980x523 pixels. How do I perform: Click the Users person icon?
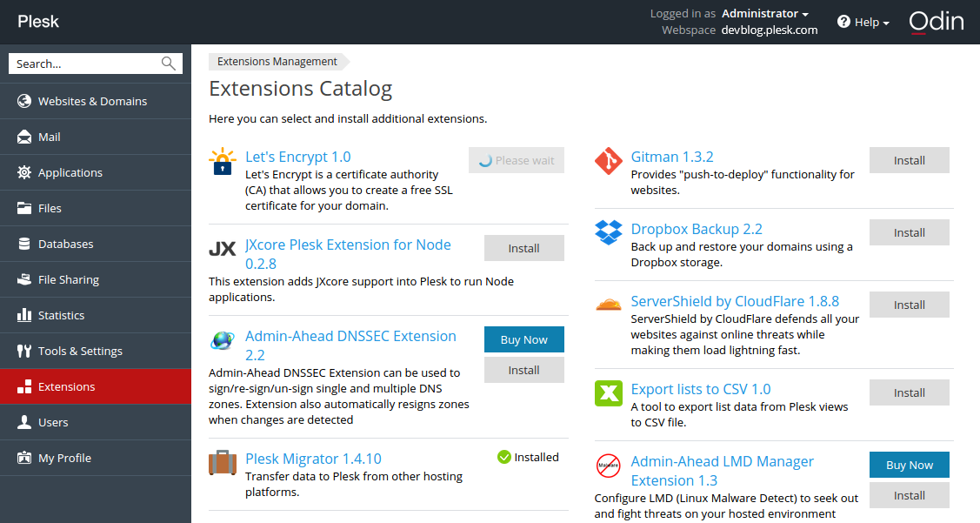[24, 422]
